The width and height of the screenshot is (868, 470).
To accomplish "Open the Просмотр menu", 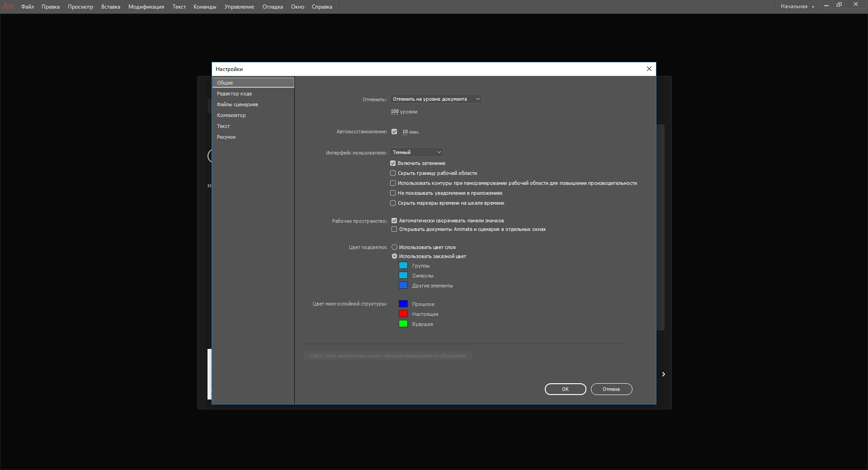I will [80, 7].
